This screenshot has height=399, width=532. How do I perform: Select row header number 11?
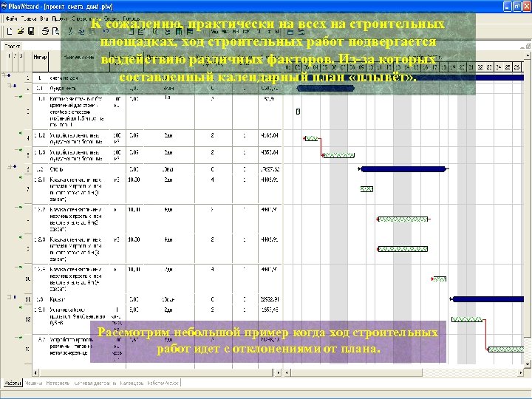[28, 299]
